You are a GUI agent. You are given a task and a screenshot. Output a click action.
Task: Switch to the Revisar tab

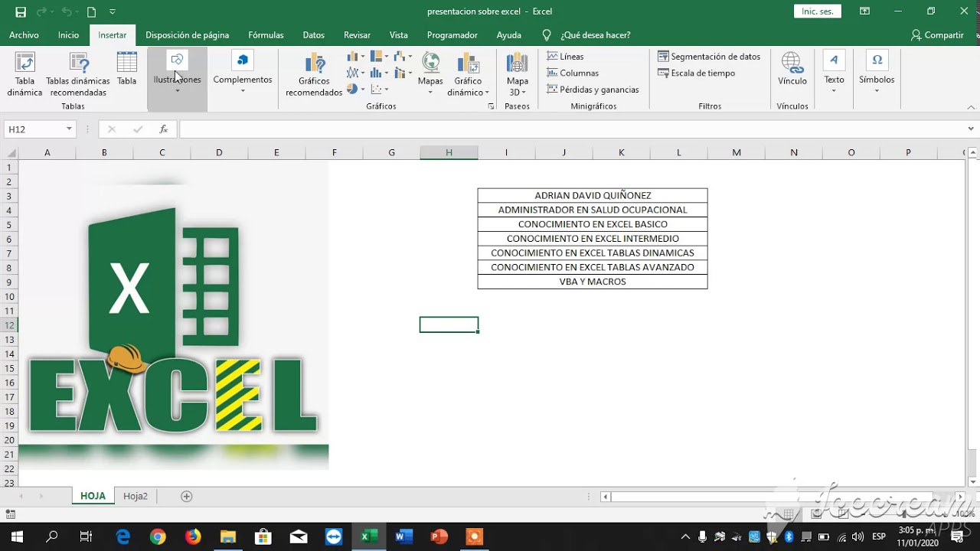tap(357, 35)
